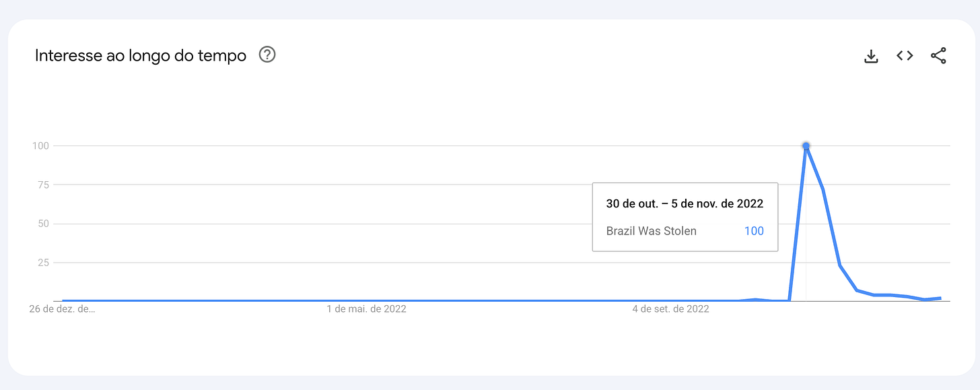Click the "4 de set. de 2022" axis label
The image size is (980, 390).
click(670, 309)
